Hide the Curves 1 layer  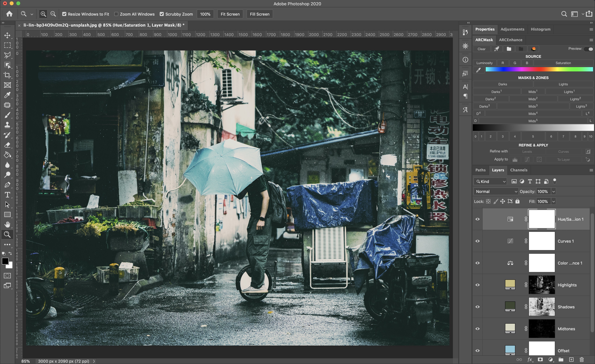click(x=477, y=241)
